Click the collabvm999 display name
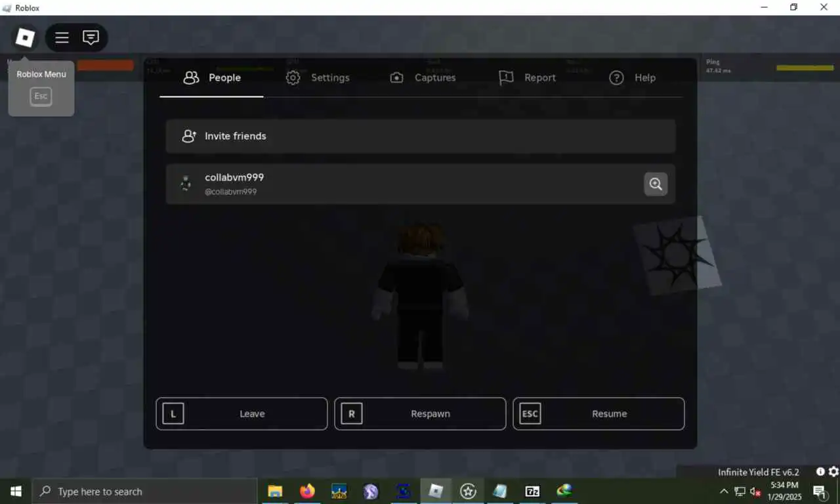This screenshot has width=840, height=504. tap(234, 177)
